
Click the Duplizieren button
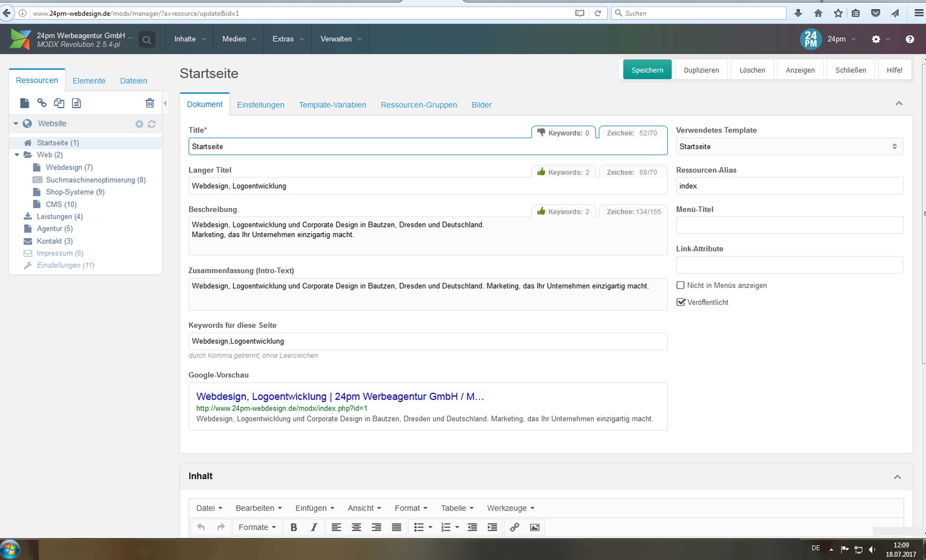(701, 70)
